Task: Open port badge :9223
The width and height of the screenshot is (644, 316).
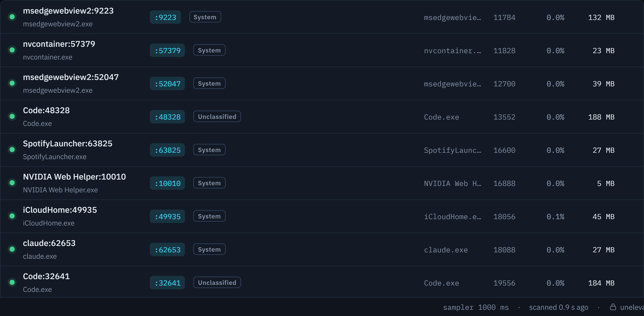Action: point(165,17)
